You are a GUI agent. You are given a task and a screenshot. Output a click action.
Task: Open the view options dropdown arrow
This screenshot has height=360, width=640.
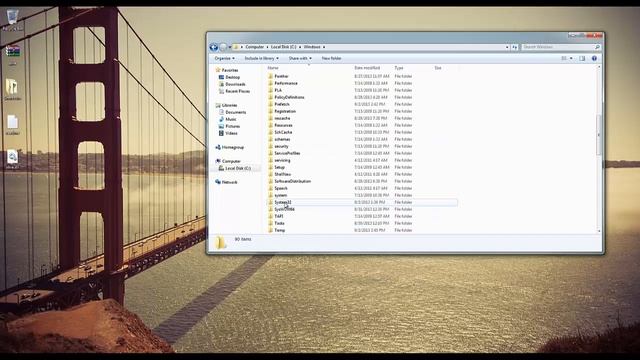pos(571,58)
